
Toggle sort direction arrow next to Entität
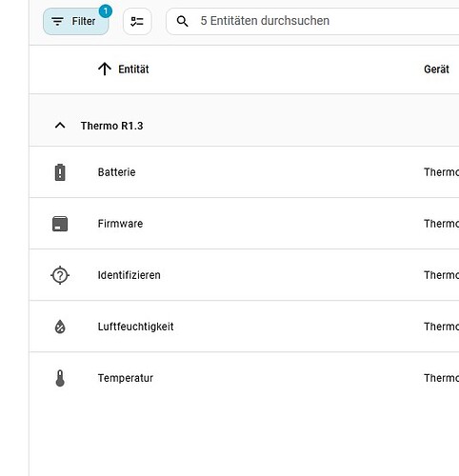pyautogui.click(x=105, y=69)
